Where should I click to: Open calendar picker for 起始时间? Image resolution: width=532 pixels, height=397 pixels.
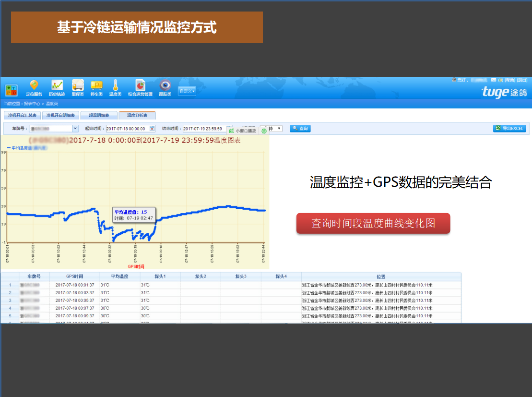click(153, 129)
